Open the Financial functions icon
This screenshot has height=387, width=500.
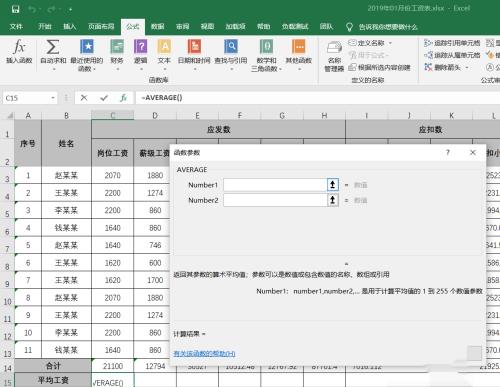click(117, 47)
